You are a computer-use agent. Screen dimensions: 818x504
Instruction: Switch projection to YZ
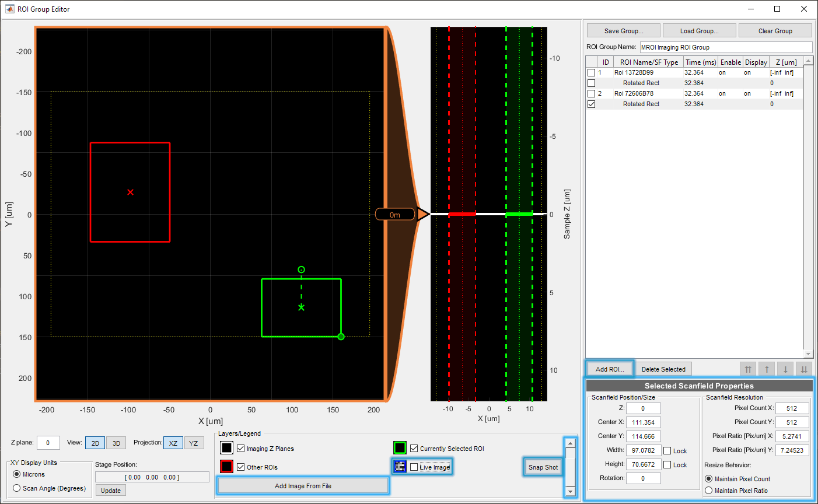click(x=193, y=443)
